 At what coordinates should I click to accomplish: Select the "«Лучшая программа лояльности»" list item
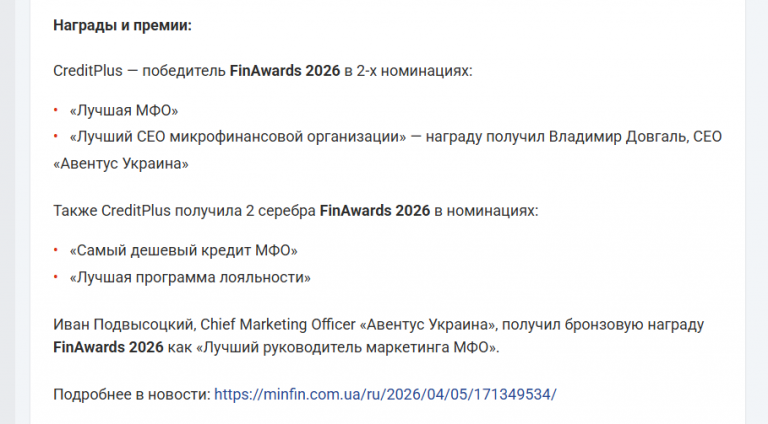click(190, 277)
